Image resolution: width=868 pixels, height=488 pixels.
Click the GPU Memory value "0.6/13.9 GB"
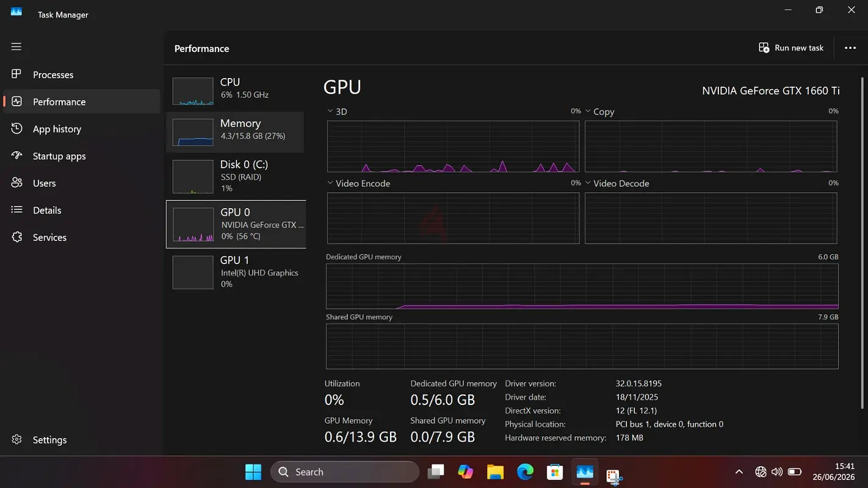click(361, 437)
